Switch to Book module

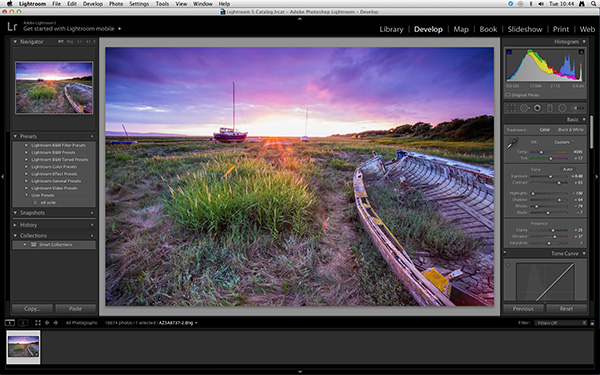point(488,29)
